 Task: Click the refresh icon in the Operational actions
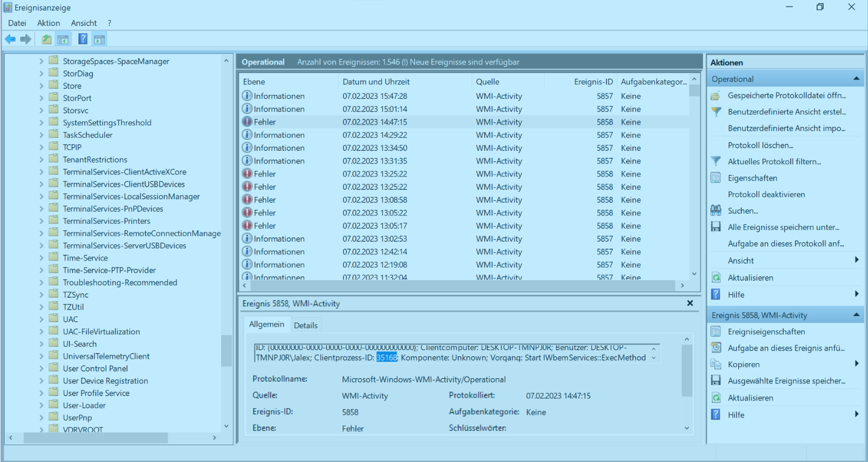[716, 278]
